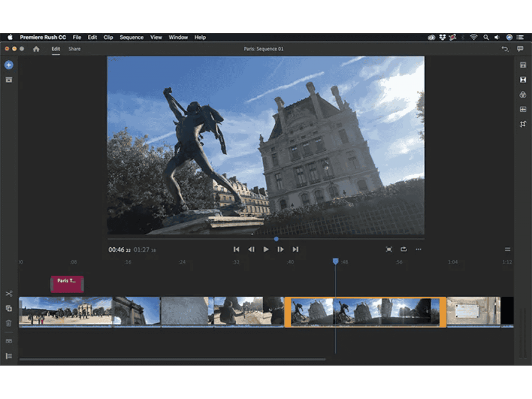
Task: Go to the Home screen
Action: tap(35, 48)
